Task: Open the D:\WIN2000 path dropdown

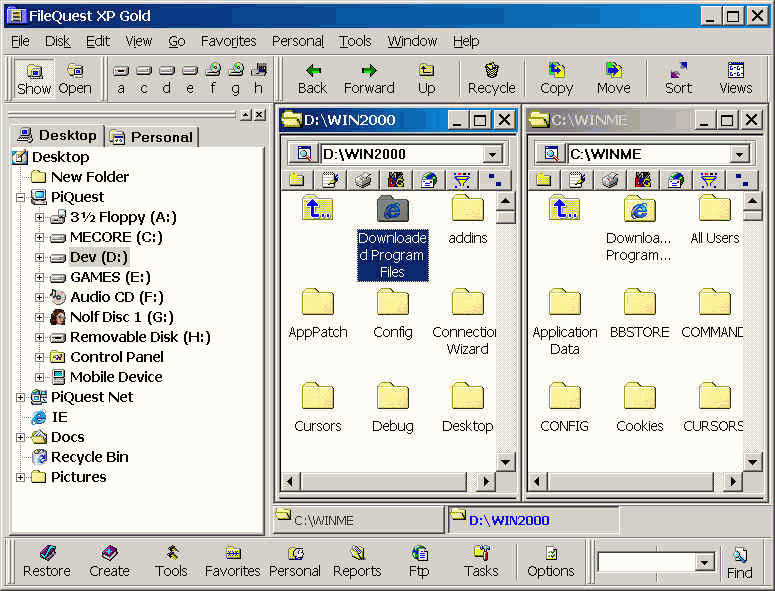Action: [492, 154]
